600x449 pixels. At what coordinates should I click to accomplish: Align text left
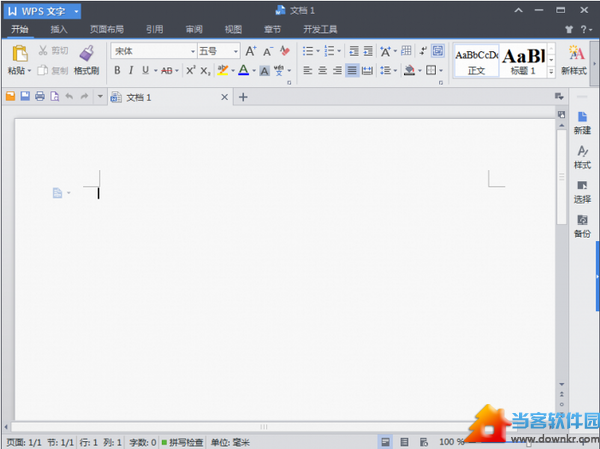click(308, 70)
